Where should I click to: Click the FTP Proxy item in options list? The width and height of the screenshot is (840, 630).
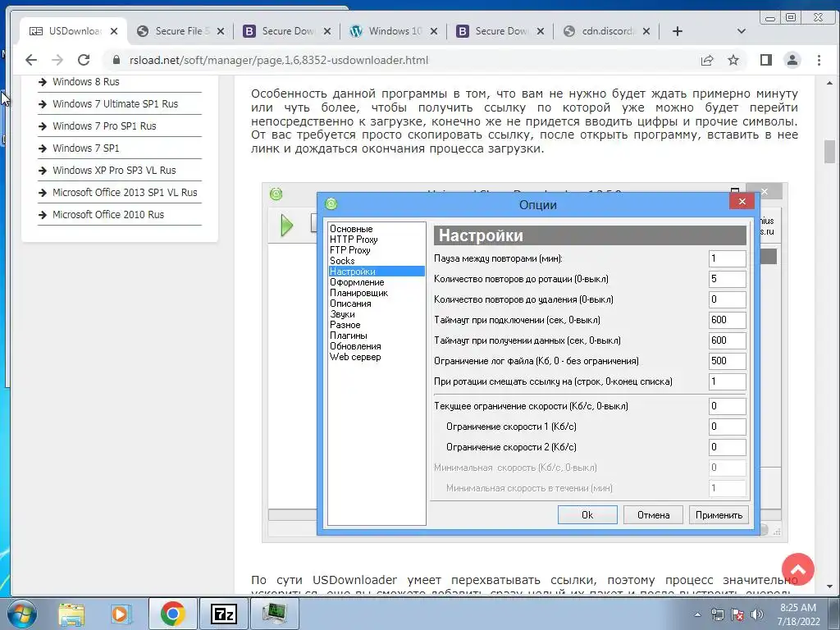pyautogui.click(x=349, y=250)
